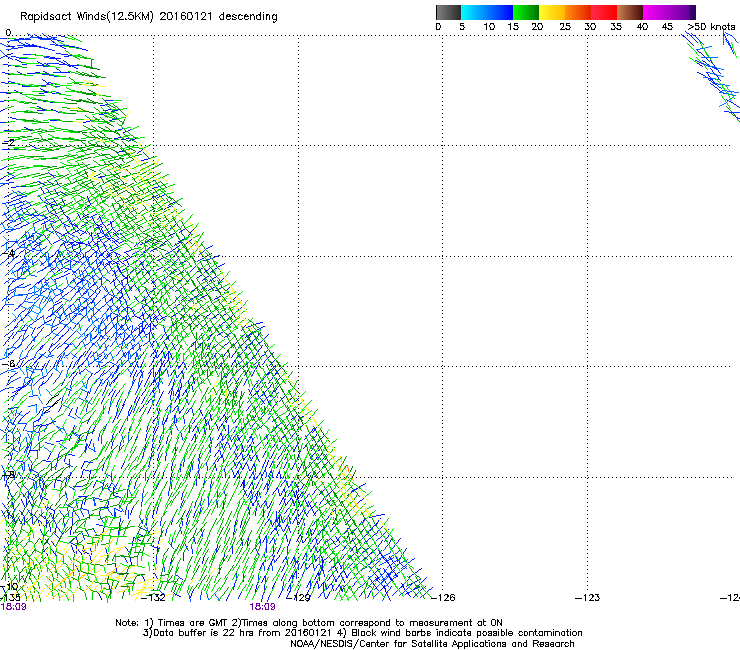This screenshot has height=650, width=740.
Task: Click the '-123' longitude axis label
Action: point(588,598)
